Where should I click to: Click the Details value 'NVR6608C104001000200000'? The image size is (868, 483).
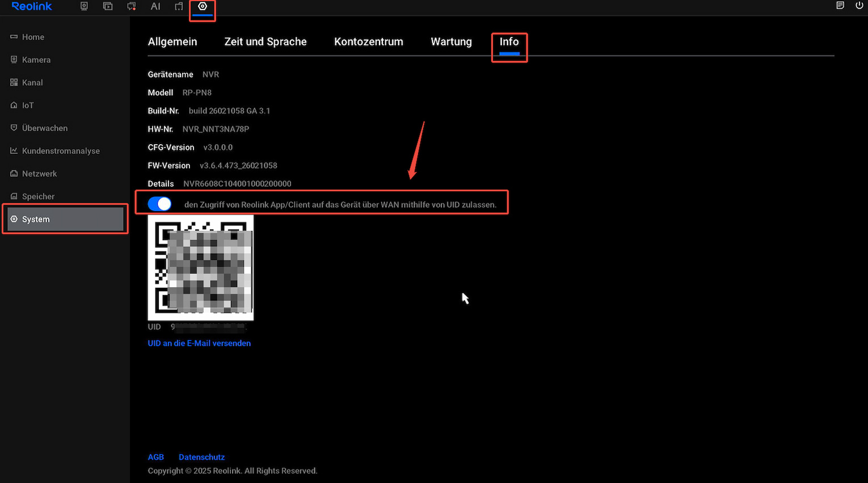[237, 183]
